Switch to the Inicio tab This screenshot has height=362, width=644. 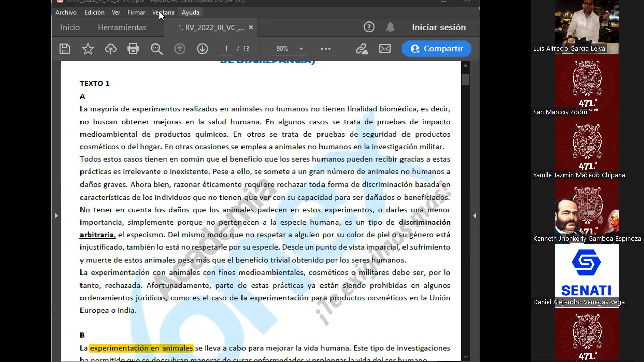(x=70, y=27)
